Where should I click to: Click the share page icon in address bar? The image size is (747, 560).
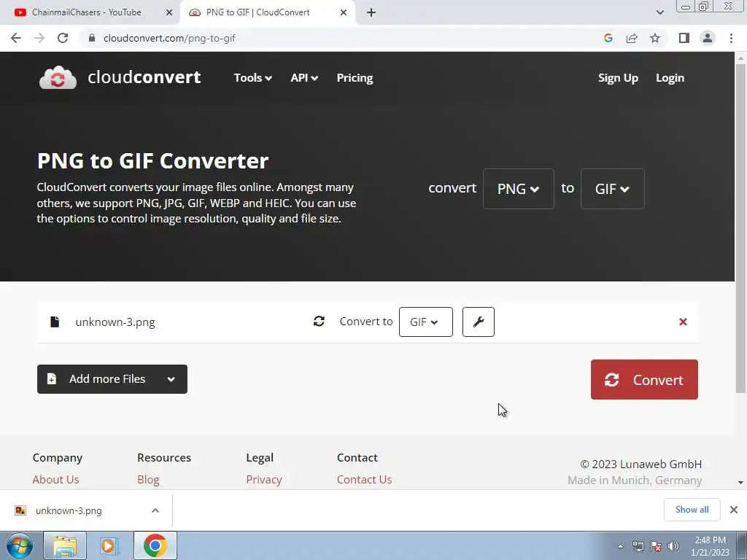point(632,38)
